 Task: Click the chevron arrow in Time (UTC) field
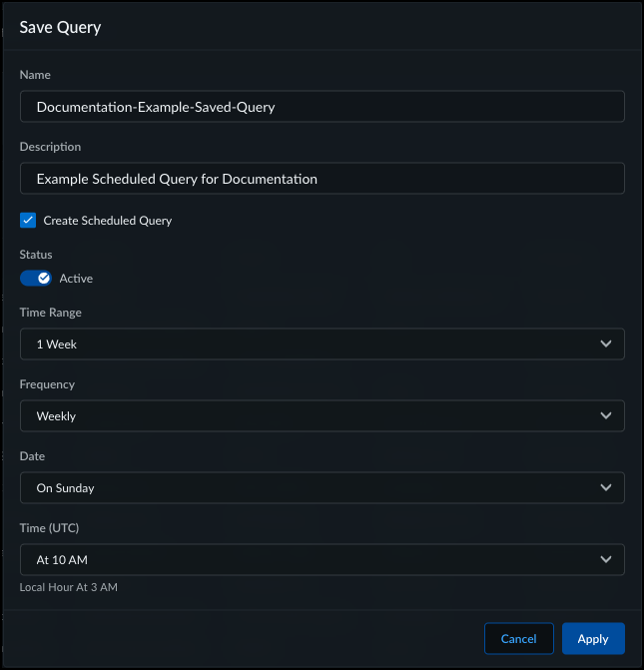click(606, 560)
